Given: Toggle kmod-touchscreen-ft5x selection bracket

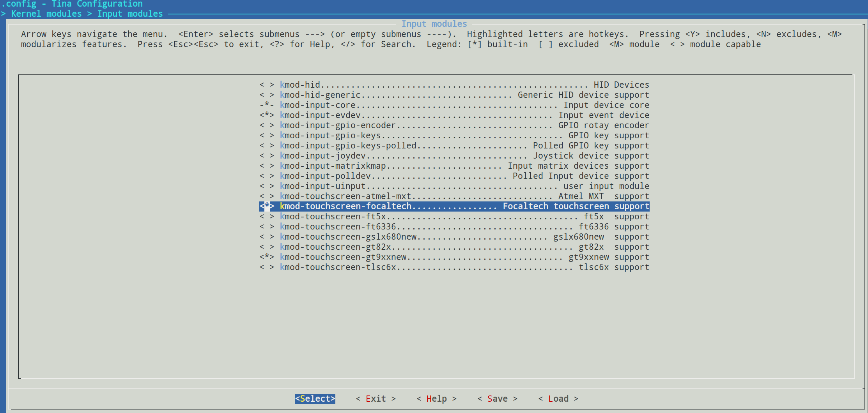Looking at the screenshot, I should pos(267,217).
